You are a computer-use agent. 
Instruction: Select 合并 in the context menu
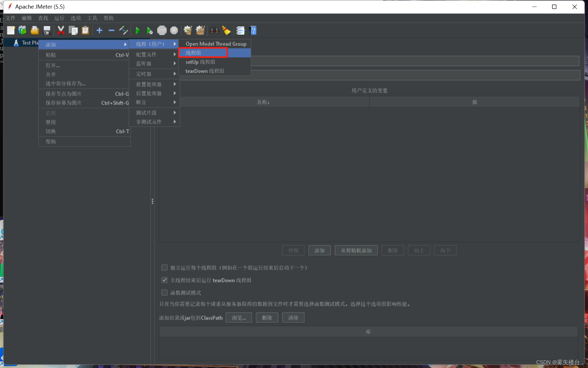click(84, 74)
